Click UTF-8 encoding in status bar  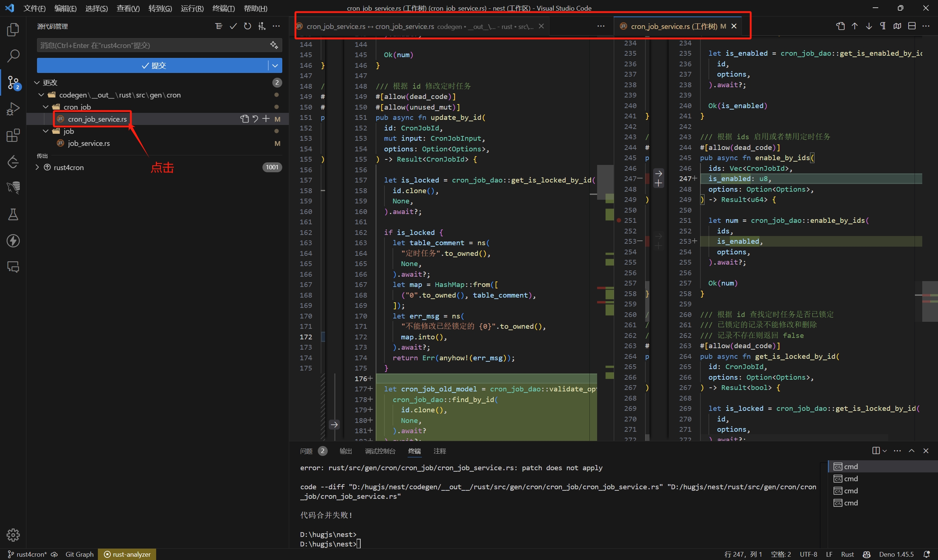click(x=808, y=554)
